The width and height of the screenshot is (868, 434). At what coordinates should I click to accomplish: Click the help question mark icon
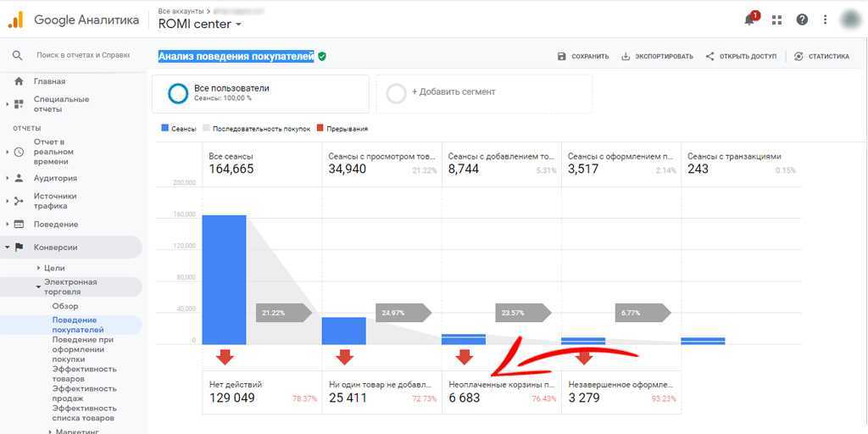(802, 19)
